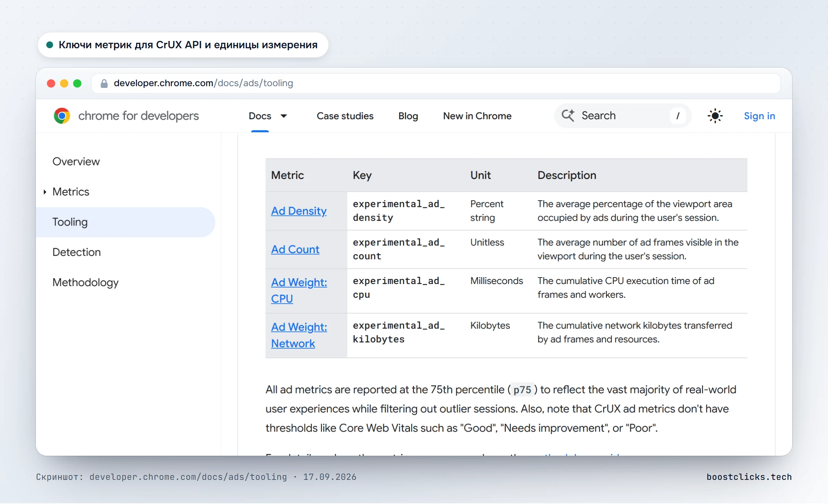Select Tooling in the sidebar
Image resolution: width=828 pixels, height=504 pixels.
point(125,222)
